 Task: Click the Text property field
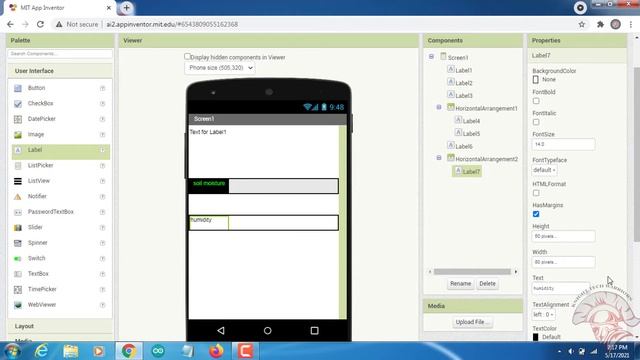560,288
